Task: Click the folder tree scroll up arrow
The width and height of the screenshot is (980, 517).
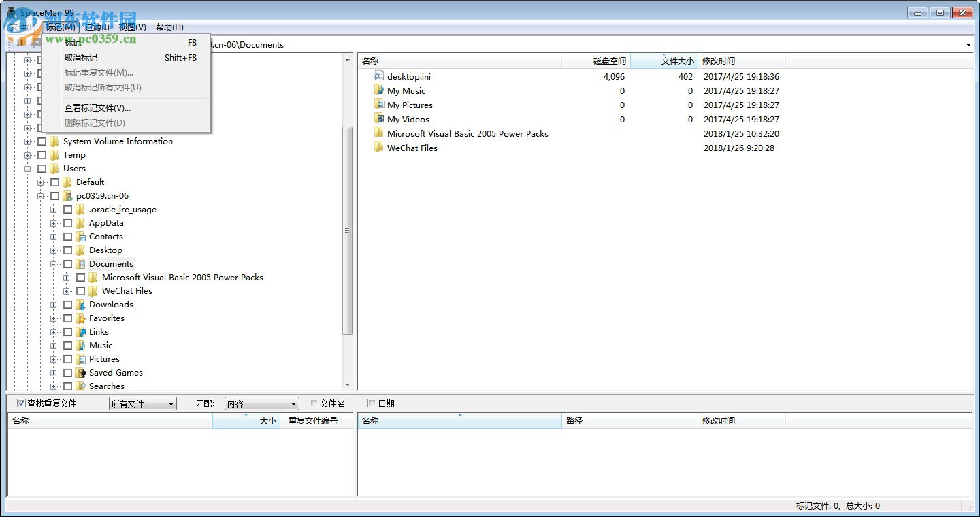Action: tap(348, 59)
